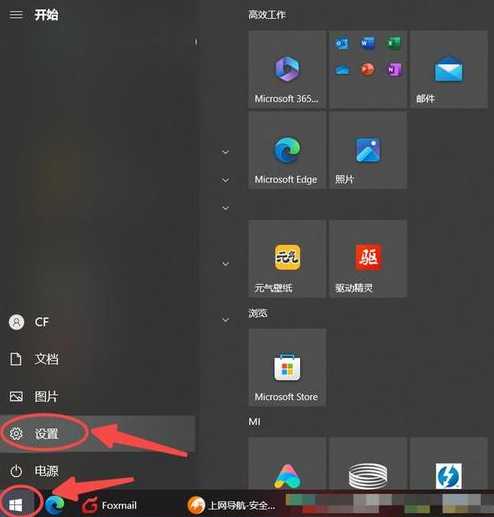Open the 图片 pictures folder
Image resolution: width=494 pixels, height=517 pixels.
pyautogui.click(x=97, y=397)
